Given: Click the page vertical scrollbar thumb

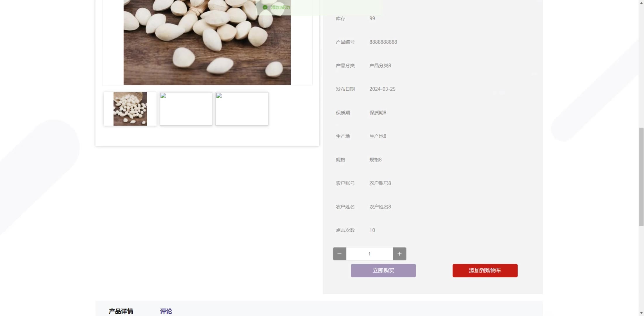Looking at the screenshot, I should (x=641, y=177).
